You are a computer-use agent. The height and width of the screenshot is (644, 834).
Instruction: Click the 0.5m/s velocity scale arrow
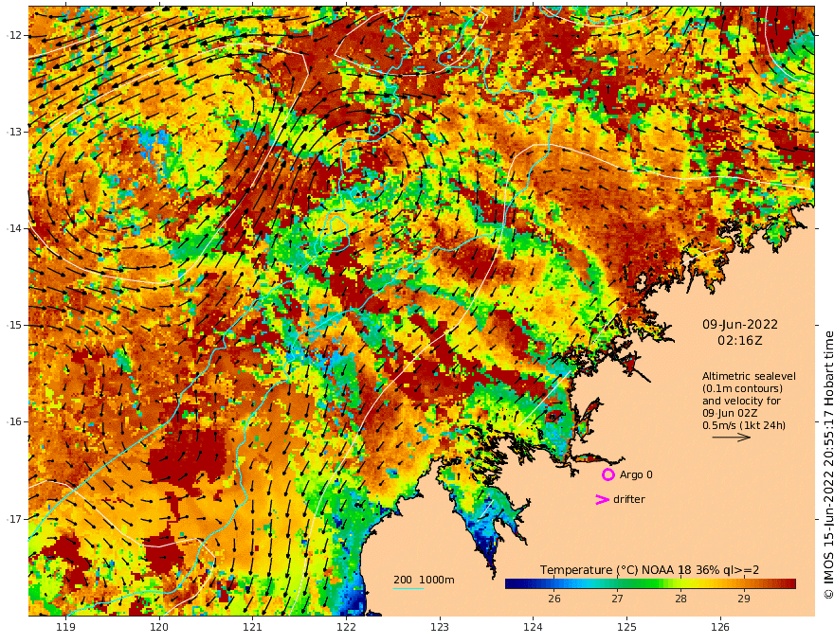[732, 438]
